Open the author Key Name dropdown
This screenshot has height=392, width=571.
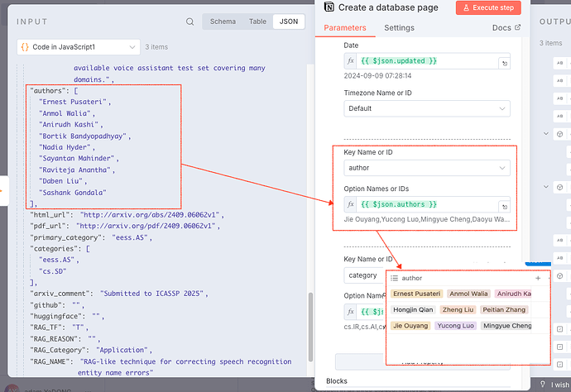427,168
